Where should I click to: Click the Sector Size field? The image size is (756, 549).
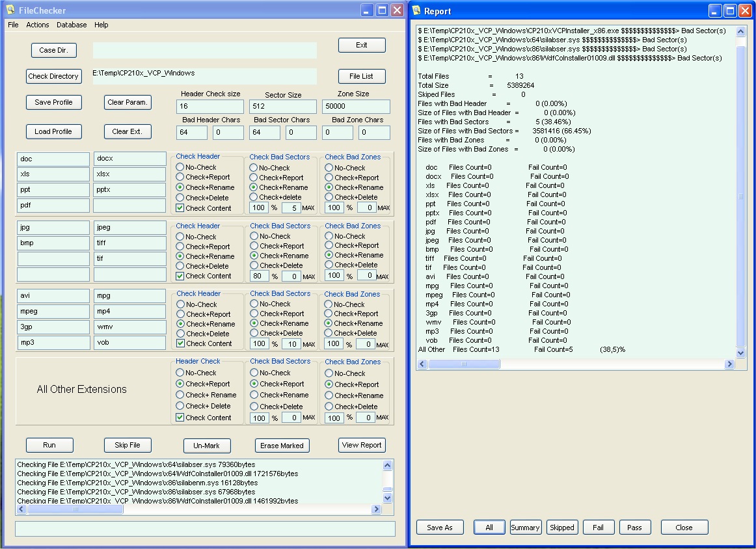283,107
